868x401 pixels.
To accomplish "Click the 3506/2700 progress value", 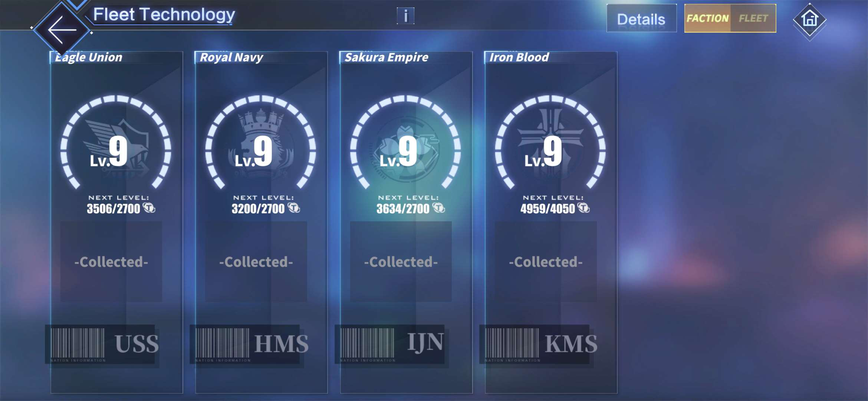I will pyautogui.click(x=114, y=209).
